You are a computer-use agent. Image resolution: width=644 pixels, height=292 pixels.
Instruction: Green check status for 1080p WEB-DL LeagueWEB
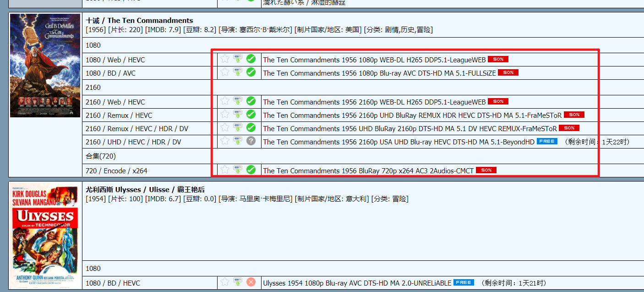point(251,58)
